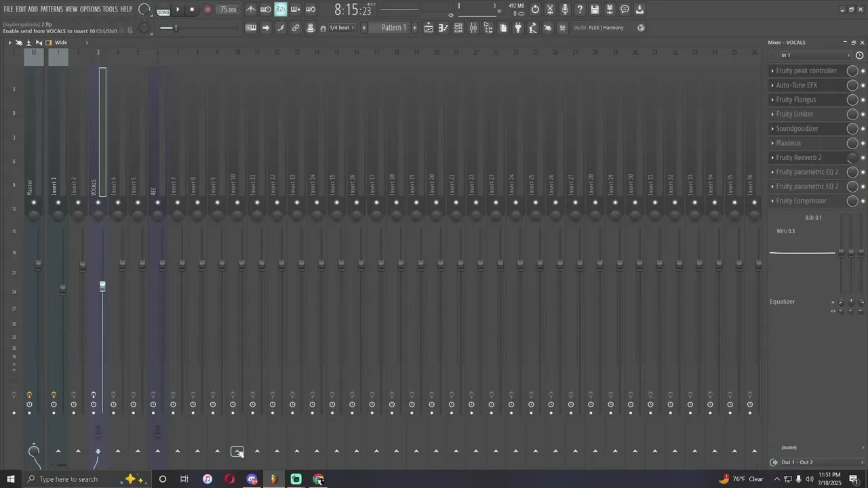
Task: Open the EDIT menu
Action: (x=21, y=9)
